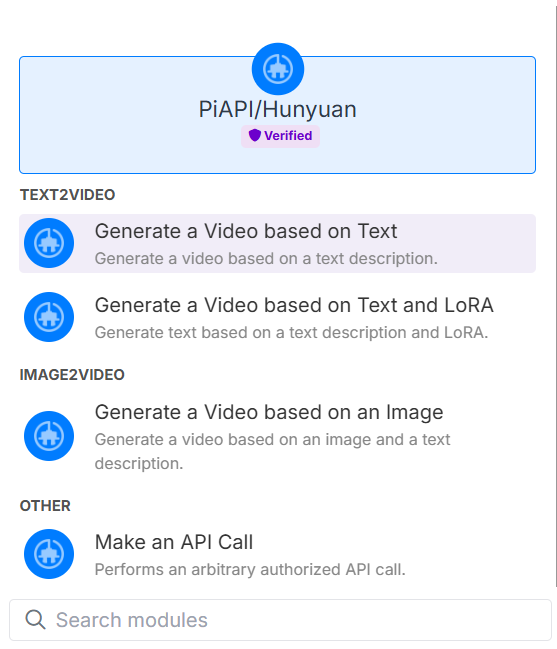Focus the Search modules input field

280,620
